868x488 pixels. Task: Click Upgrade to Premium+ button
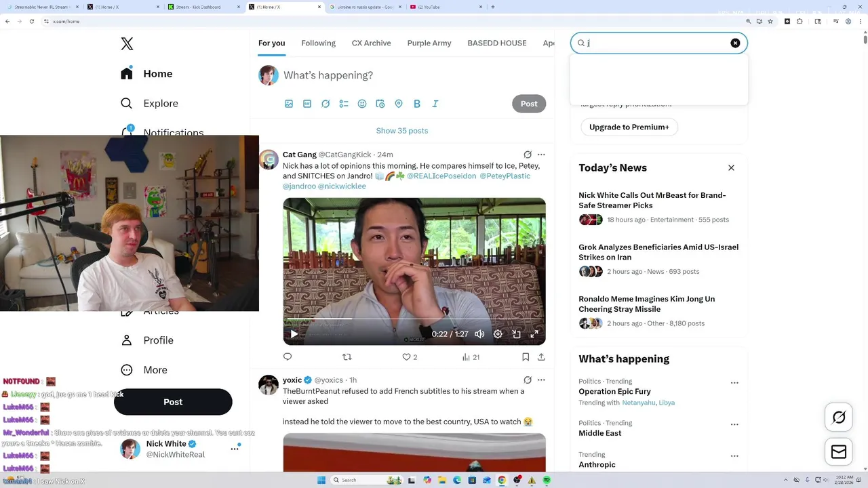pos(629,127)
